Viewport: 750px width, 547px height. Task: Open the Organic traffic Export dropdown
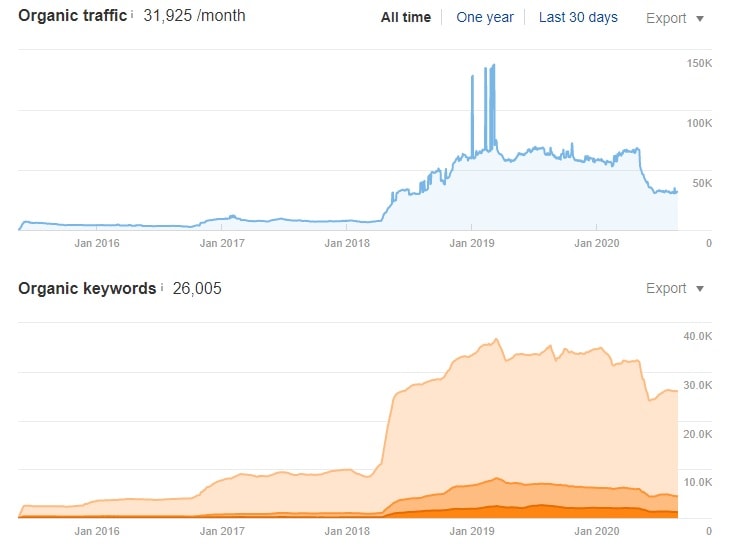click(x=674, y=19)
